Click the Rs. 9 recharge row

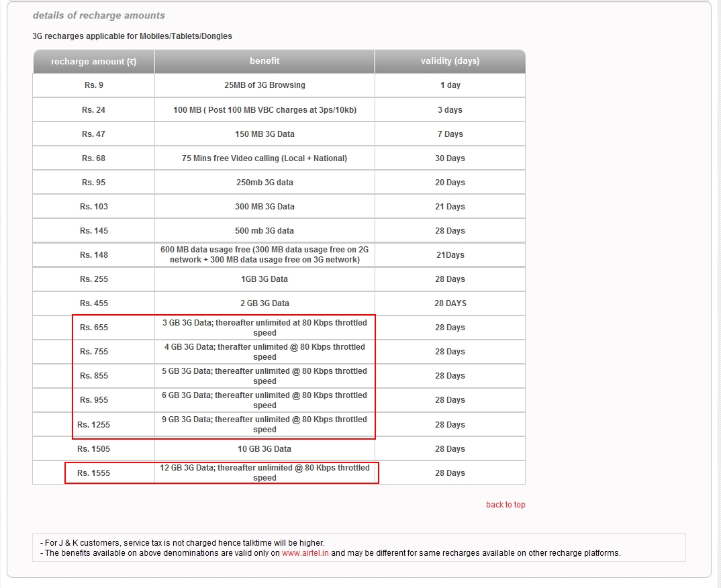tap(93, 85)
